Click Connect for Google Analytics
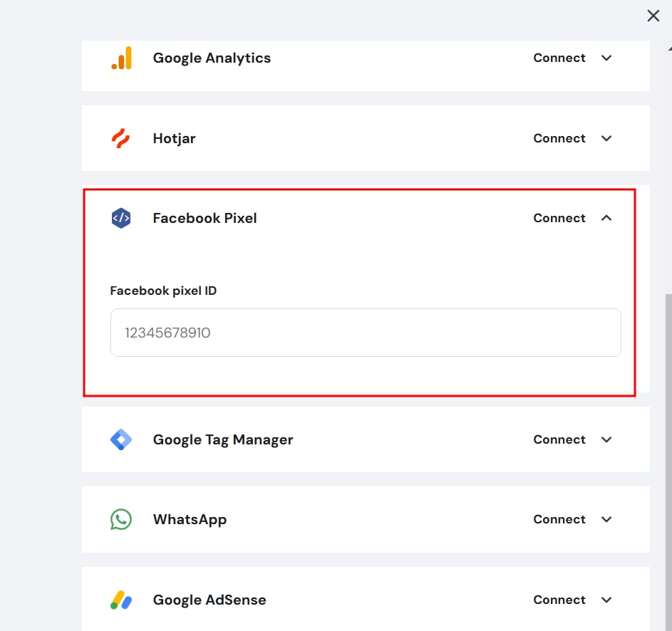Screen dimensions: 672x631 (x=559, y=58)
